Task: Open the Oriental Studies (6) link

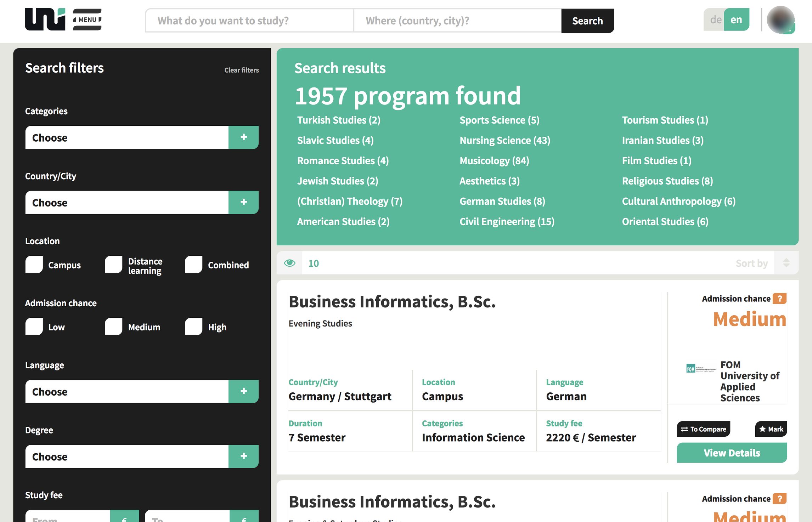Action: point(665,221)
